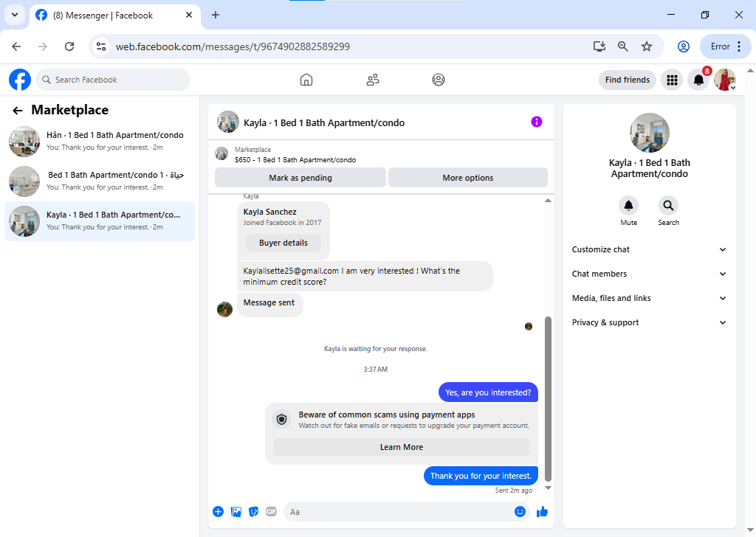View Buyer details for Kayla Sanchez

click(283, 243)
